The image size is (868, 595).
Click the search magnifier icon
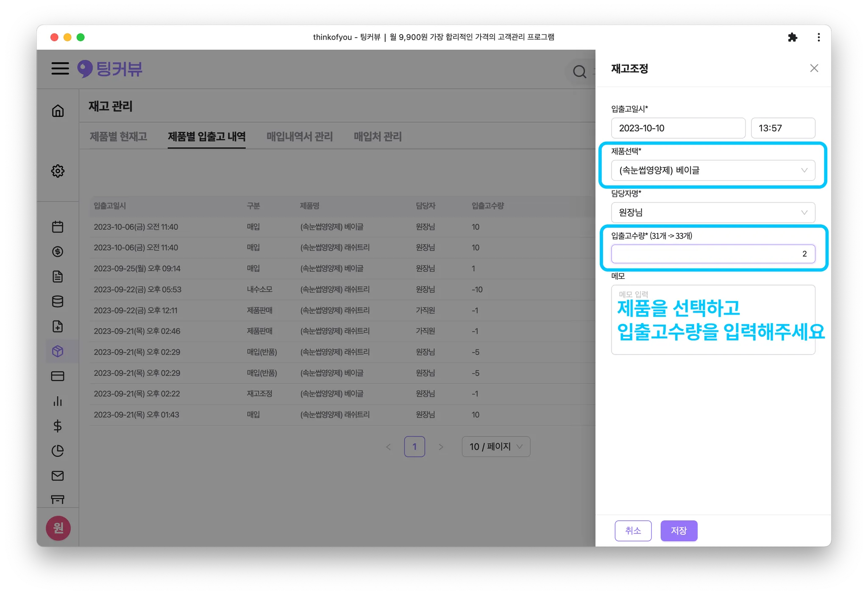coord(579,72)
